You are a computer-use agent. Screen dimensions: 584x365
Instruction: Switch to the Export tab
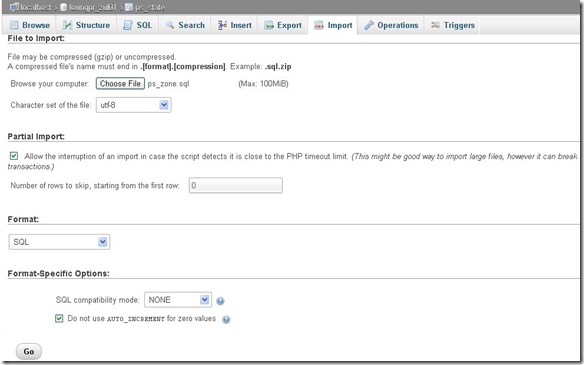(283, 25)
